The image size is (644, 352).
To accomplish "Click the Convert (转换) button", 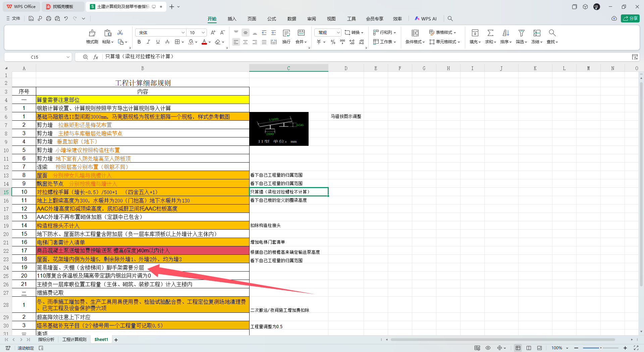I will coord(354,33).
